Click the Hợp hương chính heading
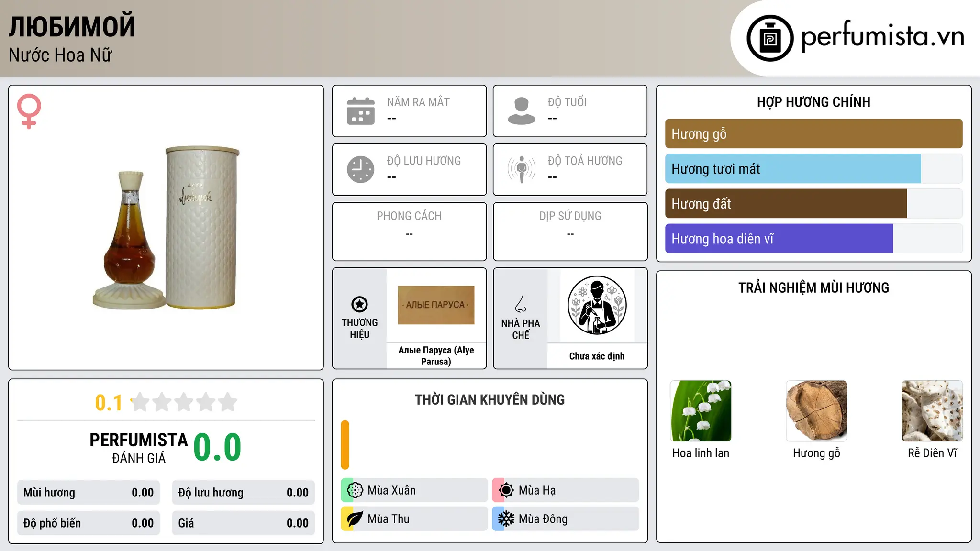This screenshot has height=551, width=980. pos(813,102)
